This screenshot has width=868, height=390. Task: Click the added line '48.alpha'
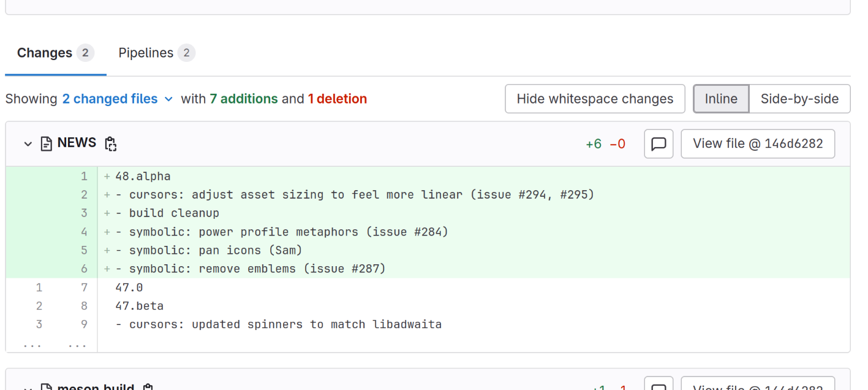143,176
